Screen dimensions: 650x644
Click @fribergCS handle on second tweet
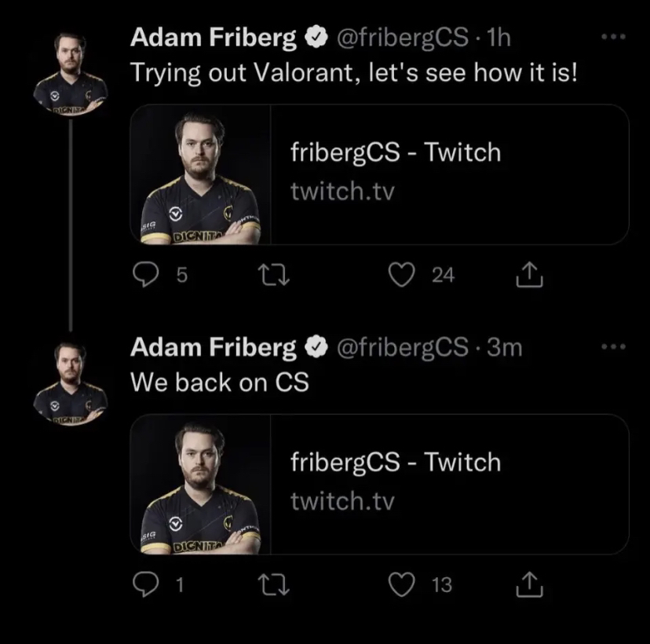(x=402, y=347)
